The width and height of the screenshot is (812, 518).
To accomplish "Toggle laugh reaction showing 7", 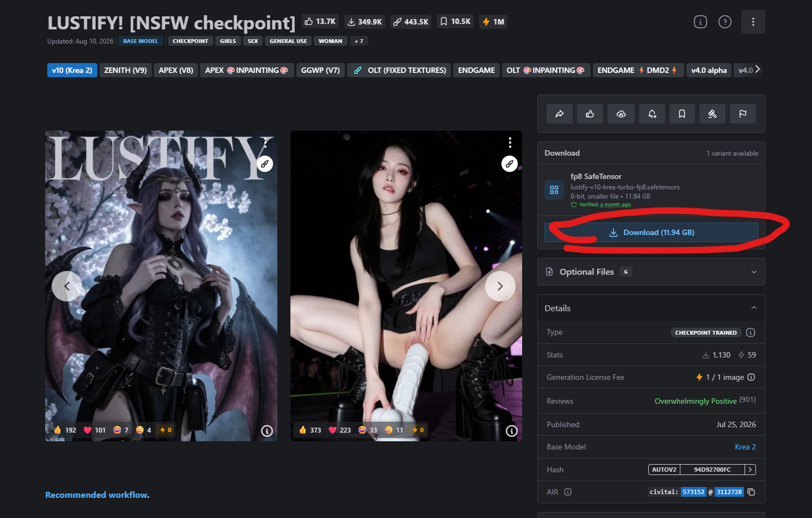I will click(121, 430).
